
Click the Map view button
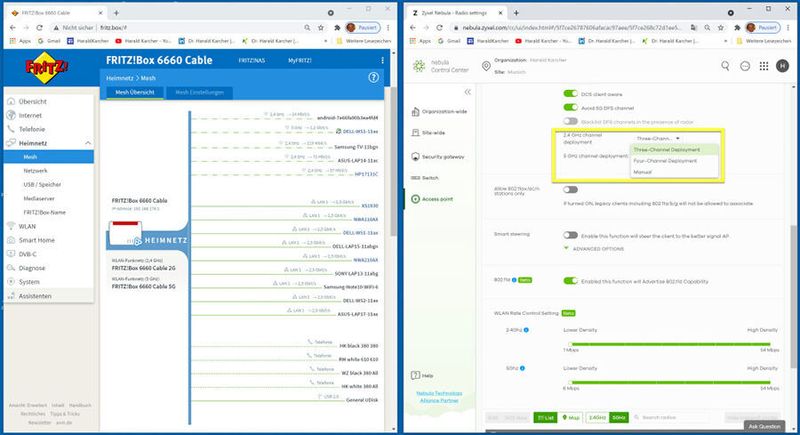[571, 417]
